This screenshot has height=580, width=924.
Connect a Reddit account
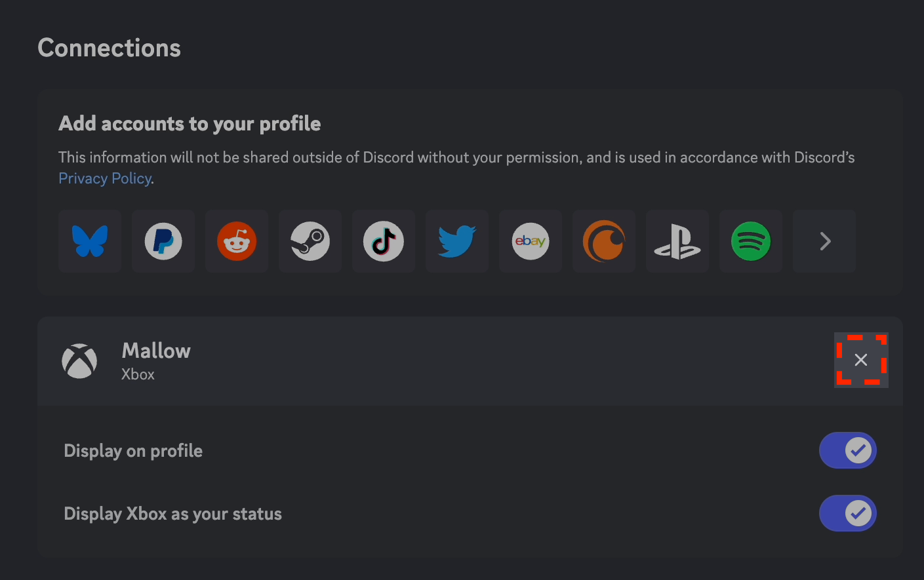pos(236,241)
